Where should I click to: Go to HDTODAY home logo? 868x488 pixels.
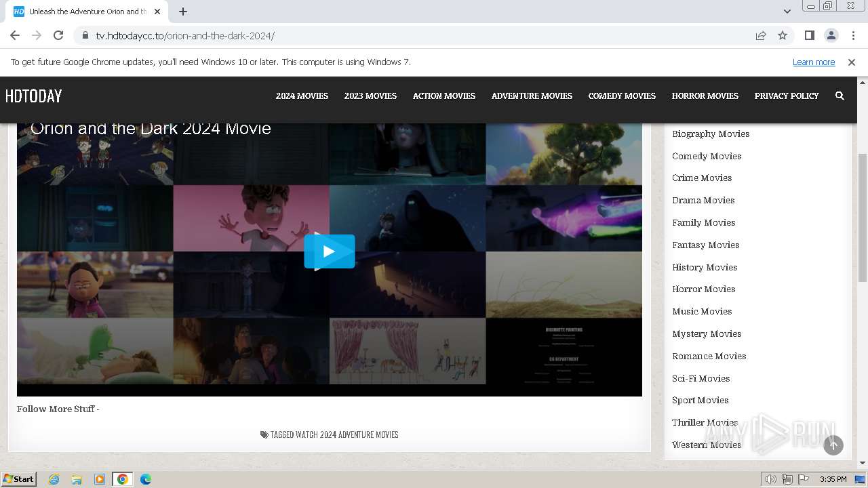click(x=34, y=96)
